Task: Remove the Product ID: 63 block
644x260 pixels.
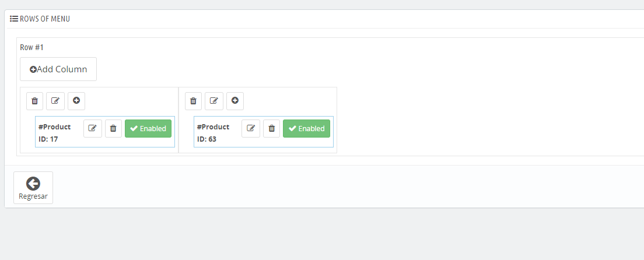Action: [271, 129]
